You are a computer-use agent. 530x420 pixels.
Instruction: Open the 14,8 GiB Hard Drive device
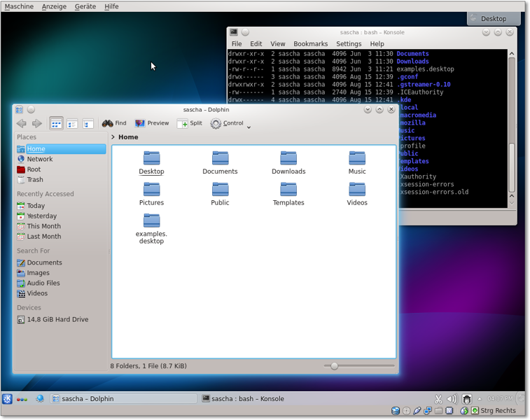[x=57, y=320]
